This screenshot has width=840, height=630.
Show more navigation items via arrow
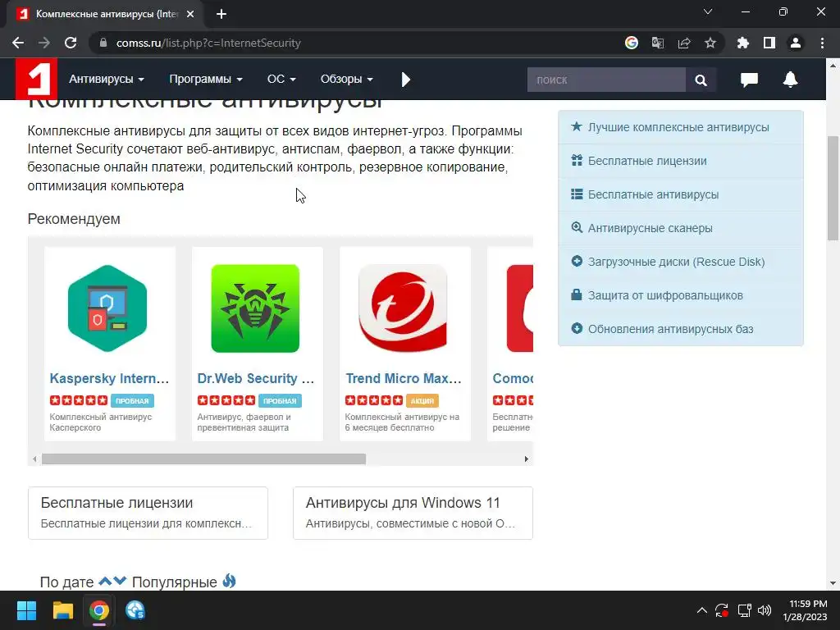[405, 80]
